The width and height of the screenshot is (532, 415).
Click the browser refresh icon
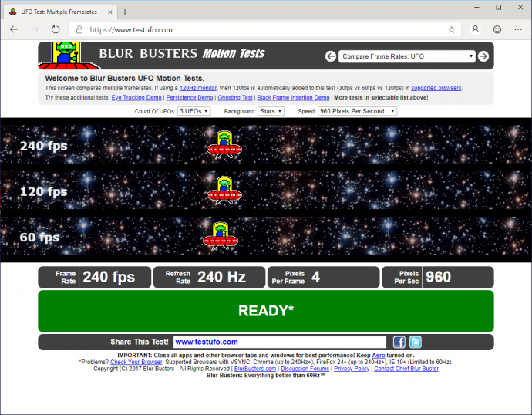click(56, 29)
